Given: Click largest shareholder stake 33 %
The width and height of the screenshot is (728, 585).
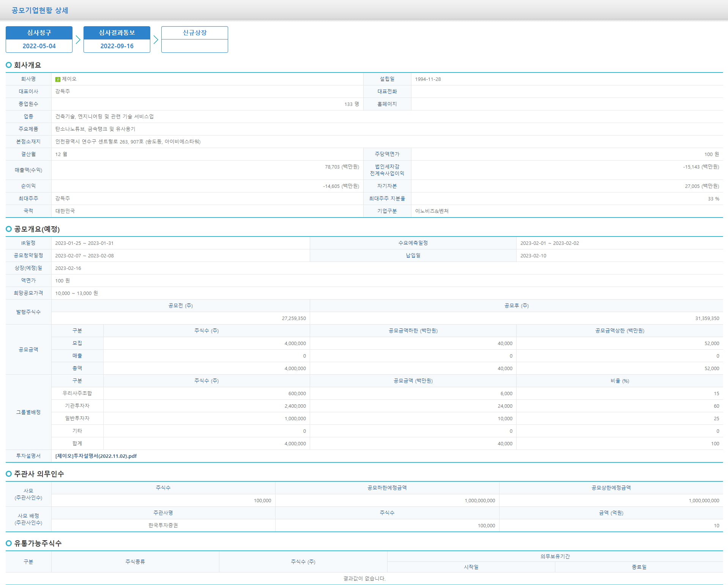Looking at the screenshot, I should (714, 199).
